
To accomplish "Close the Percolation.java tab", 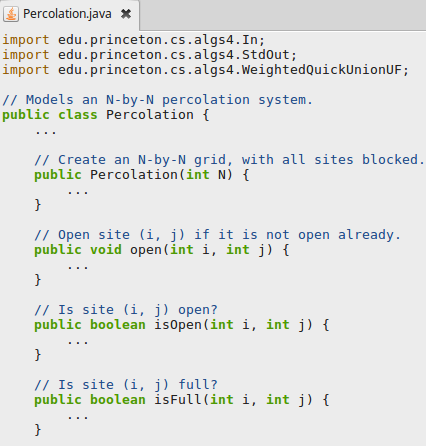I will (126, 14).
